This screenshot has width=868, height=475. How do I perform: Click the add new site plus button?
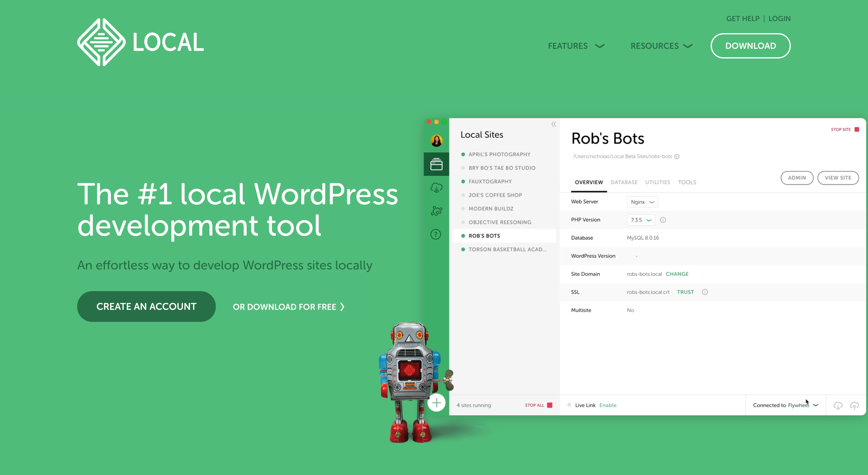(436, 403)
